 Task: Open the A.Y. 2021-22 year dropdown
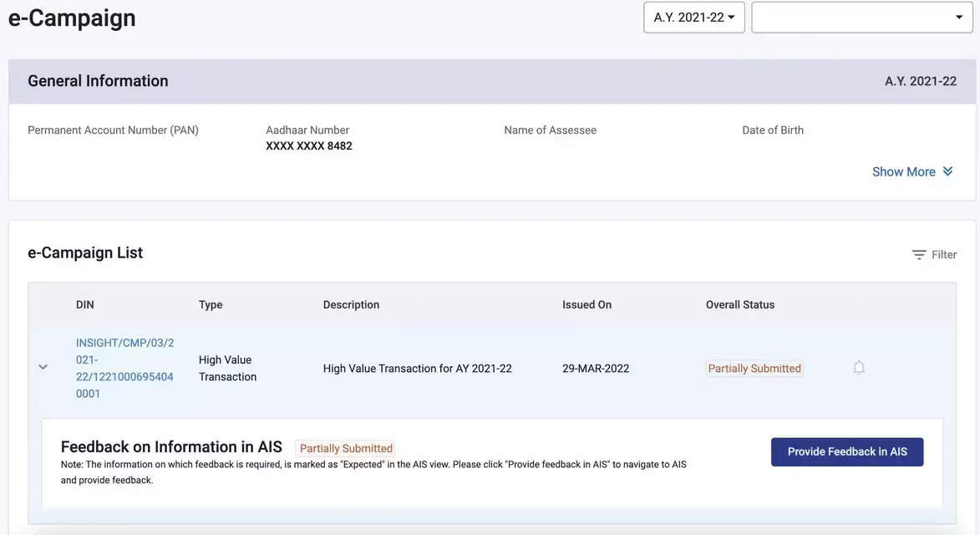pos(693,18)
